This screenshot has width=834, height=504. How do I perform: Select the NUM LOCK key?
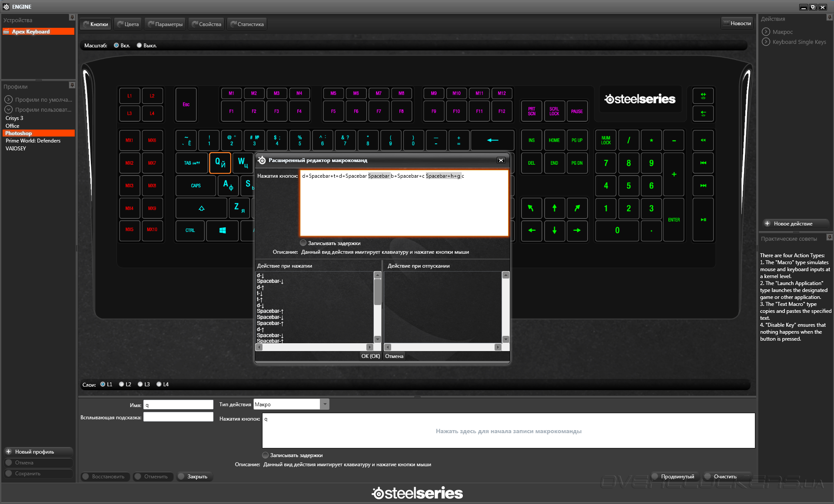coord(606,140)
